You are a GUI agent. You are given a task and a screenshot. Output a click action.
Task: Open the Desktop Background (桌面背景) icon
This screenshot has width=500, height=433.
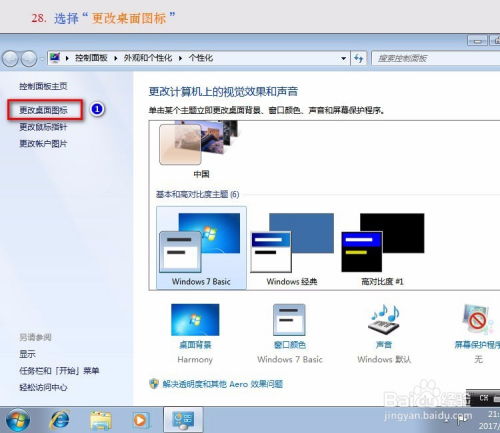tap(195, 320)
